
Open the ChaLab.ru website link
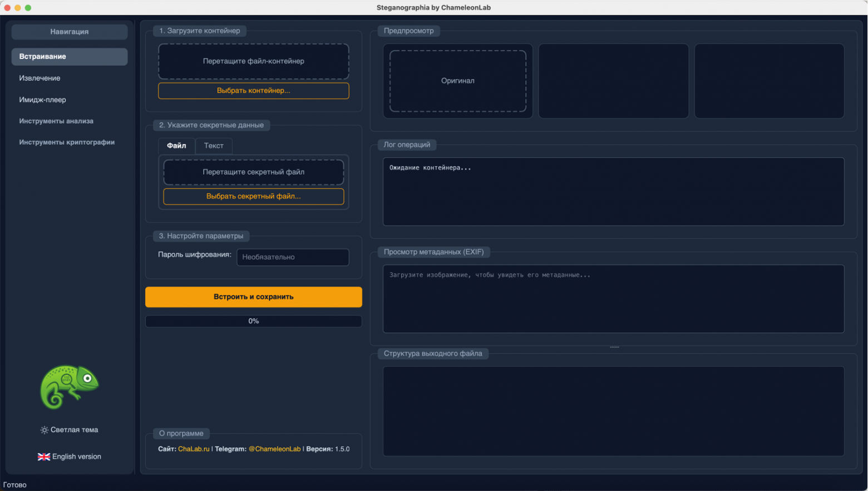tap(194, 449)
